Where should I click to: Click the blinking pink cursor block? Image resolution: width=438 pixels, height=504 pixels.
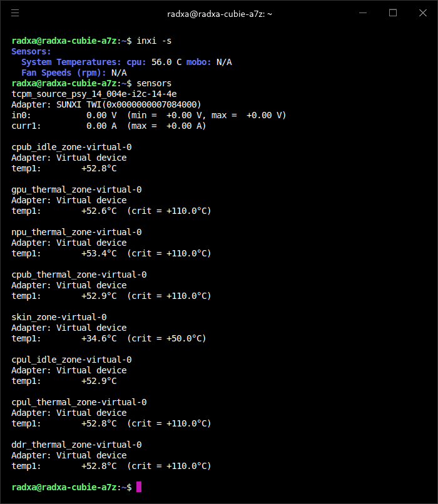[138, 487]
